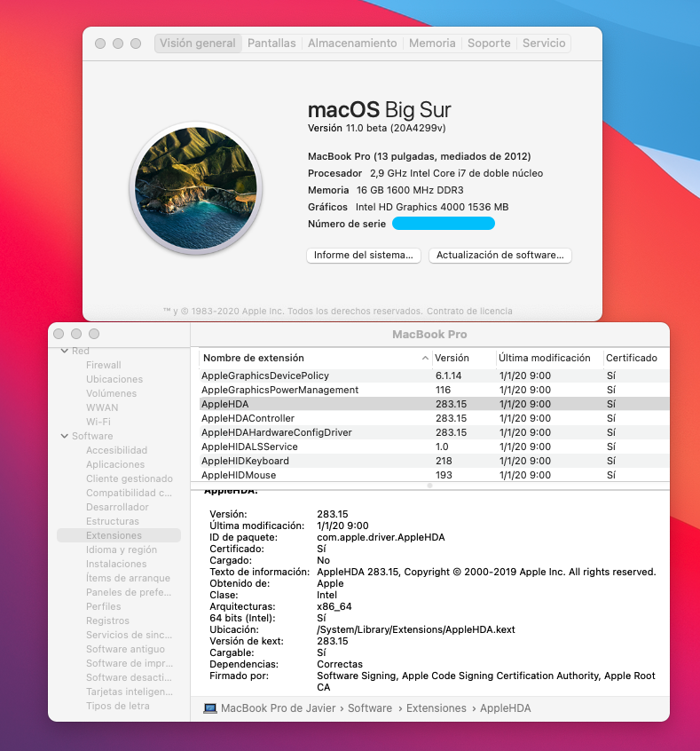Select the AppleGraphicsPowerManagement row
This screenshot has height=751, width=700.
[x=434, y=390]
